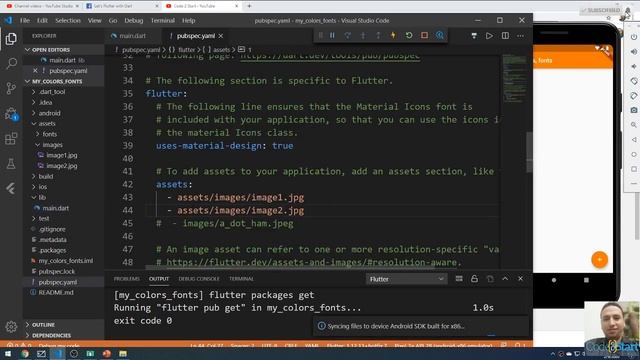640x360 pixels.
Task: Open the editor More Actions ellipsis
Action: [x=520, y=36]
